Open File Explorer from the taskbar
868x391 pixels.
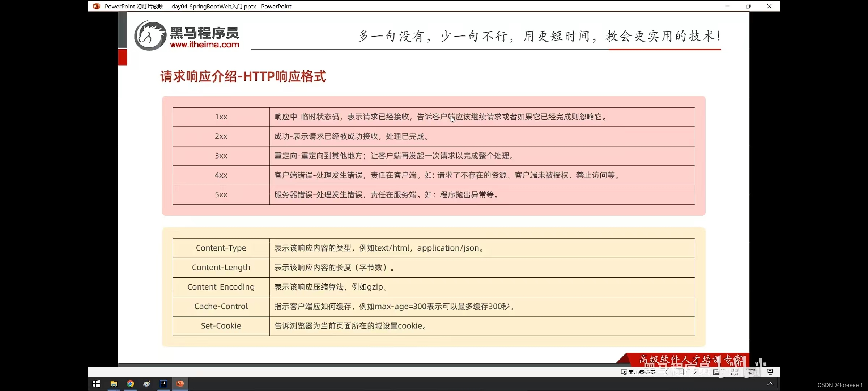click(114, 384)
